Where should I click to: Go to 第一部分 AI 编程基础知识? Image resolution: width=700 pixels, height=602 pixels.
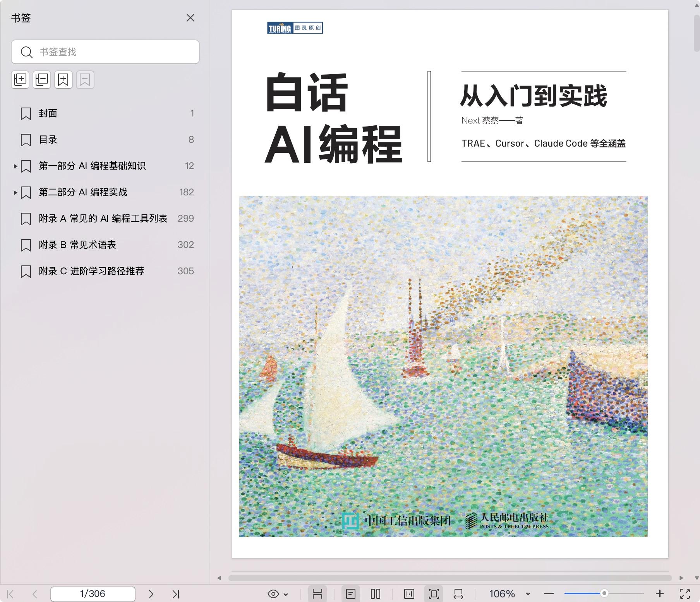click(x=92, y=166)
